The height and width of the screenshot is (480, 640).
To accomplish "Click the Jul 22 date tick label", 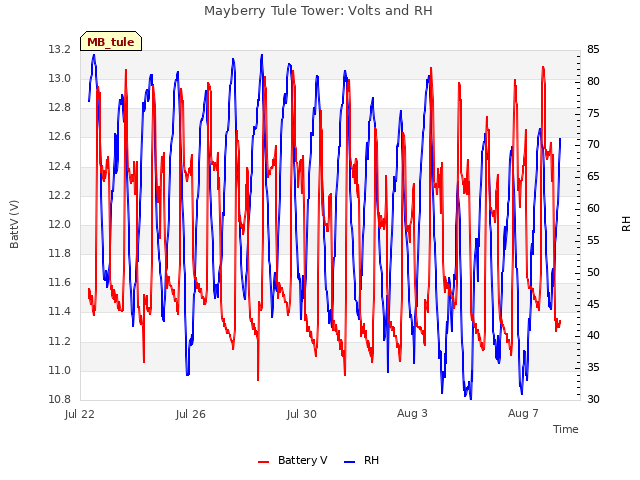I will pos(80,414).
